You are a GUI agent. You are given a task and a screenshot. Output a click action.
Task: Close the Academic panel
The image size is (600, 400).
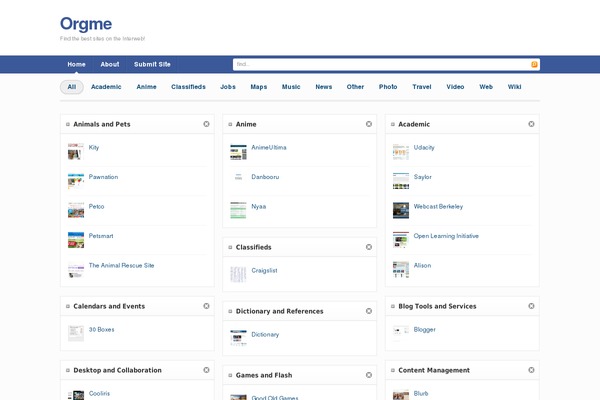pyautogui.click(x=531, y=124)
